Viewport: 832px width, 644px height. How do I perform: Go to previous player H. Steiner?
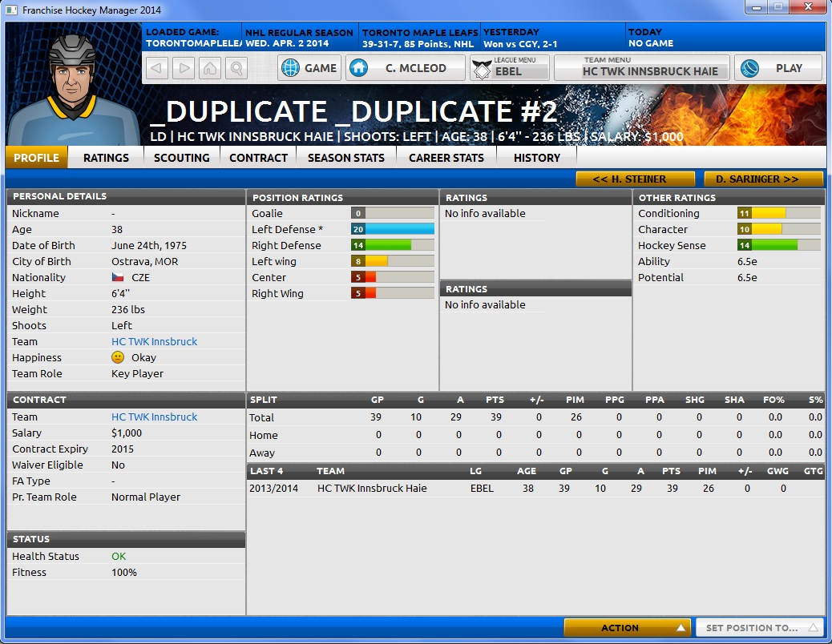tap(635, 179)
